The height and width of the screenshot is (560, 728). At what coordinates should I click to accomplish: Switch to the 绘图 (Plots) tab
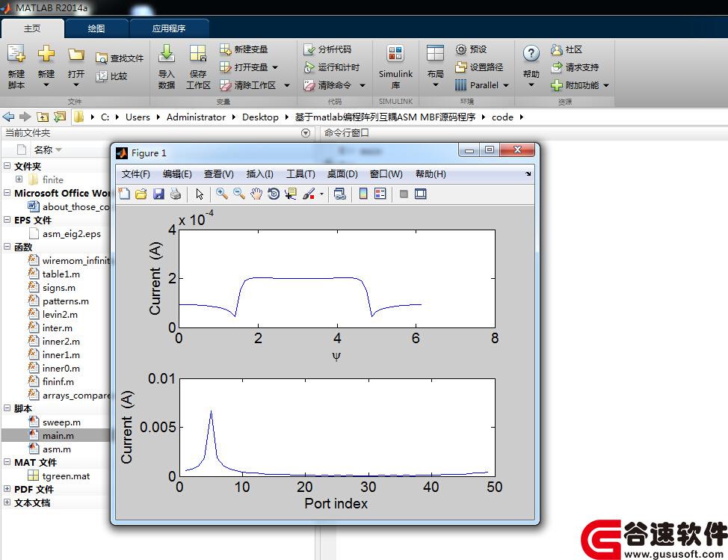click(96, 28)
